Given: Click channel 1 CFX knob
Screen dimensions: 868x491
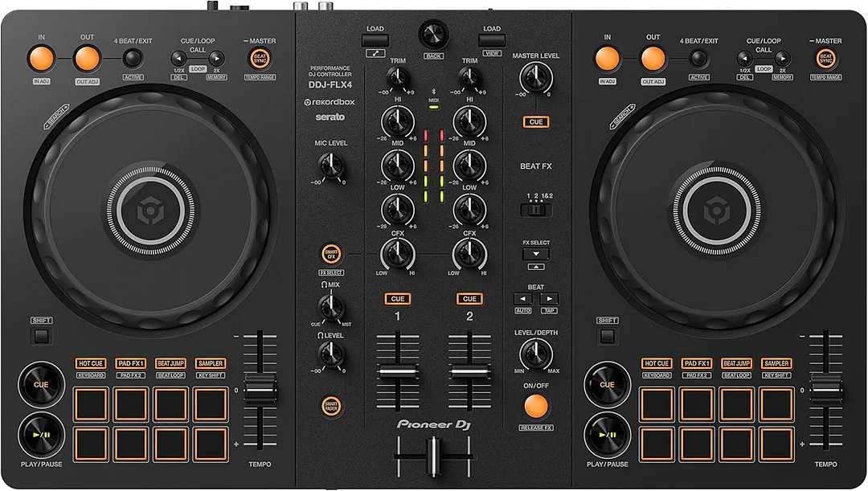Looking at the screenshot, I should (398, 254).
